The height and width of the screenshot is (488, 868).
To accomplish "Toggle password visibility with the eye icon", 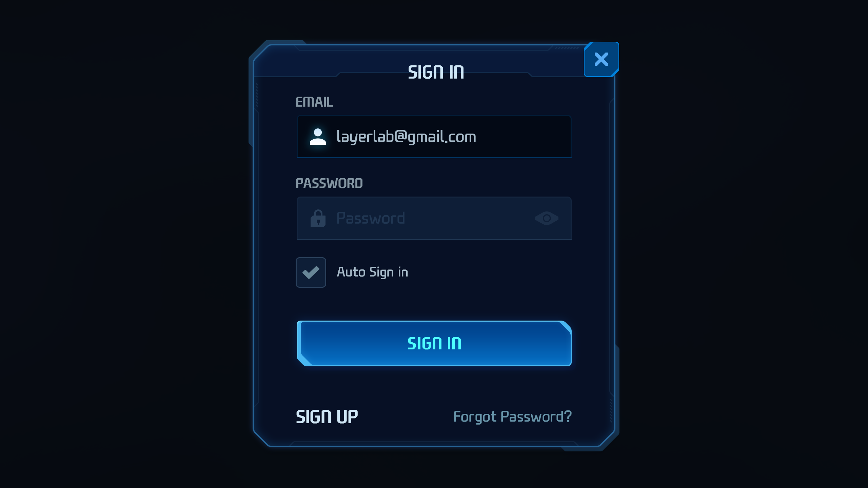I will pos(547,218).
